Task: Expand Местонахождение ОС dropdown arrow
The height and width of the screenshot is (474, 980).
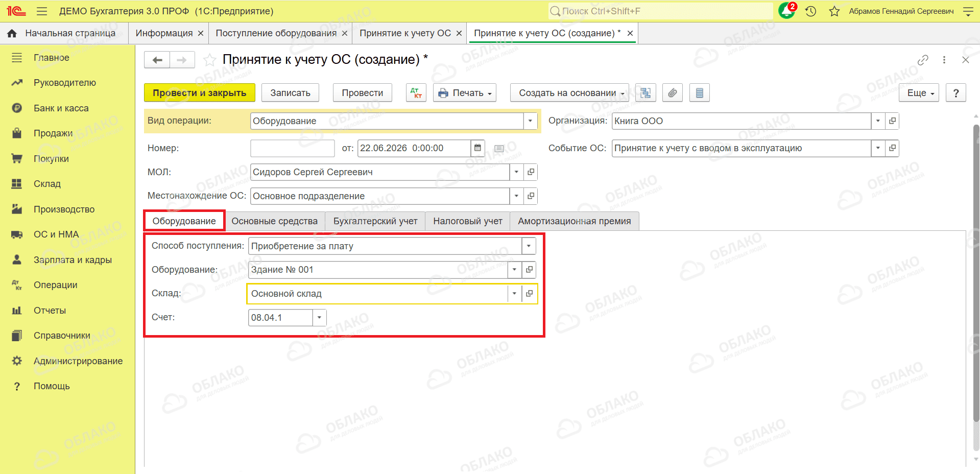Action: pos(516,196)
